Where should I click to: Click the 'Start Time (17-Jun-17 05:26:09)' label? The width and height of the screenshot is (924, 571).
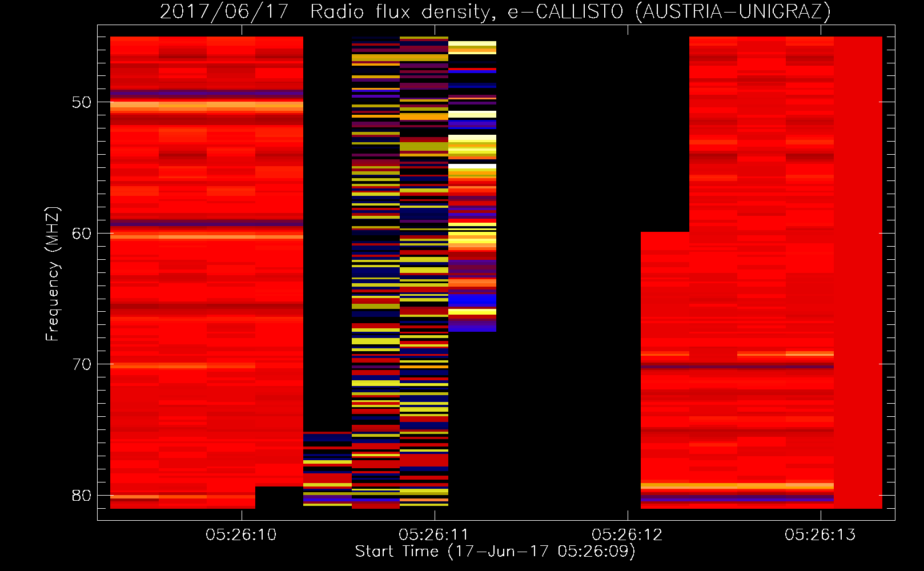[x=495, y=552]
